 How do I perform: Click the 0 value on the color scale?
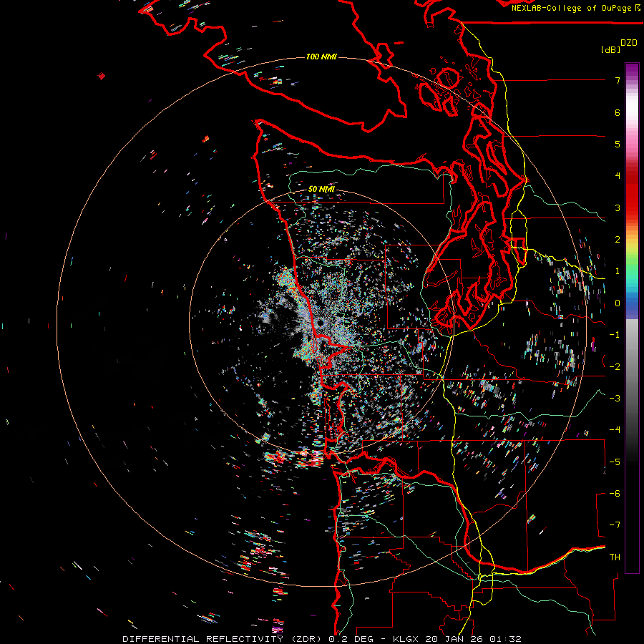618,303
